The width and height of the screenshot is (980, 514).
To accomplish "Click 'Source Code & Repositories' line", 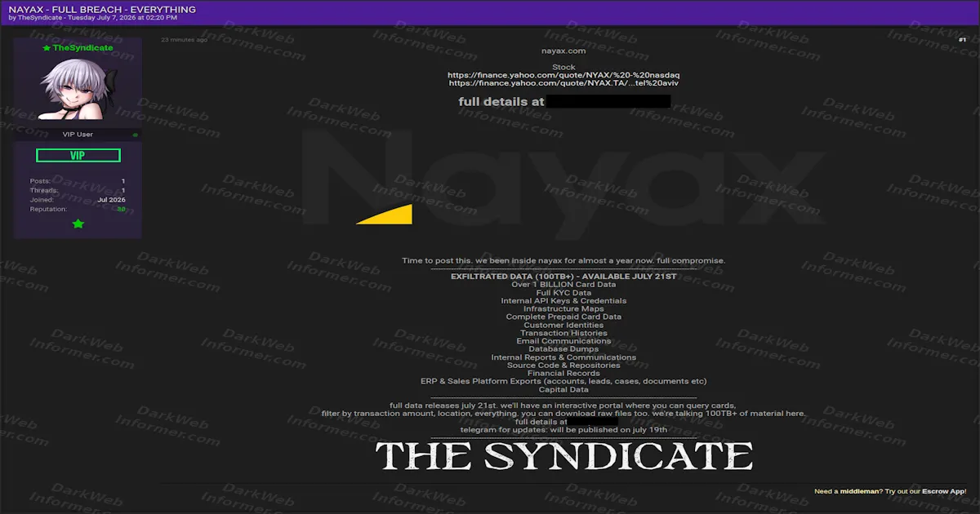I will pyautogui.click(x=563, y=366).
